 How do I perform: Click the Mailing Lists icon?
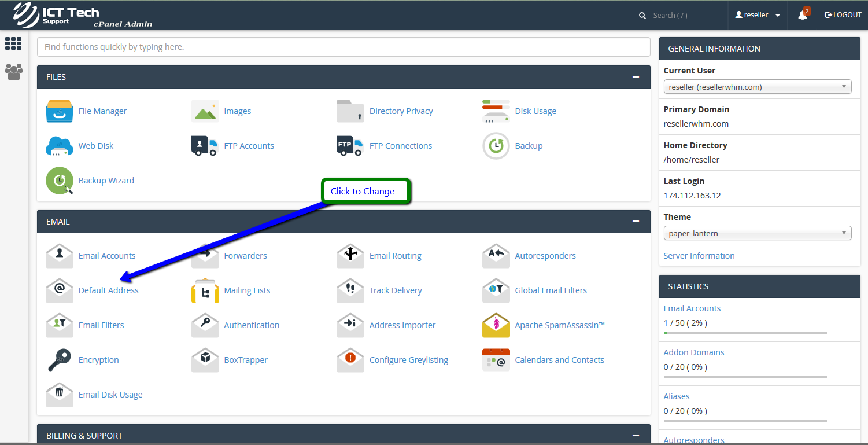click(205, 290)
